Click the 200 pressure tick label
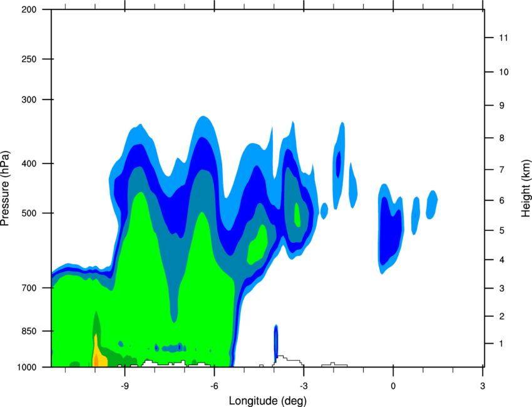The height and width of the screenshot is (407, 532). tap(29, 10)
